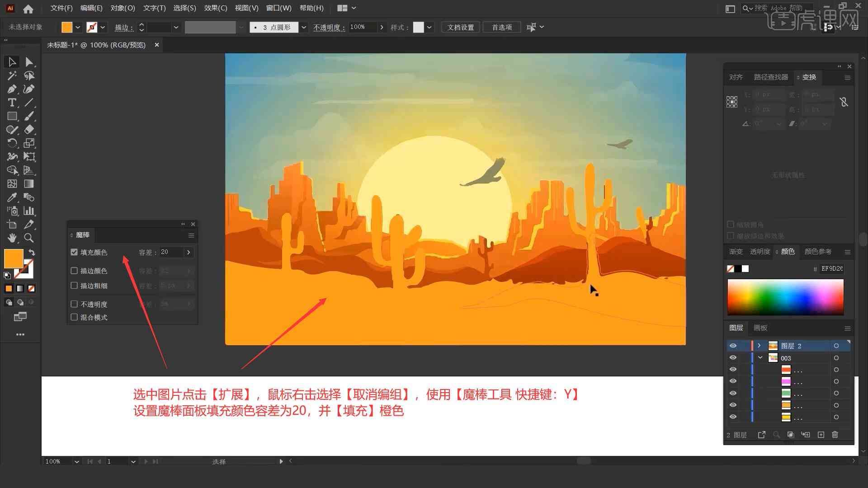This screenshot has height=488, width=868.
Task: Expand 003 layer group
Action: pyautogui.click(x=759, y=357)
